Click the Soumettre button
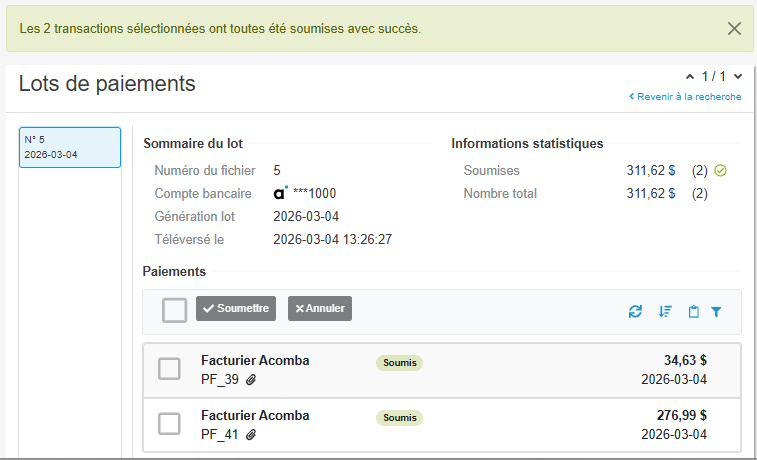 point(236,308)
